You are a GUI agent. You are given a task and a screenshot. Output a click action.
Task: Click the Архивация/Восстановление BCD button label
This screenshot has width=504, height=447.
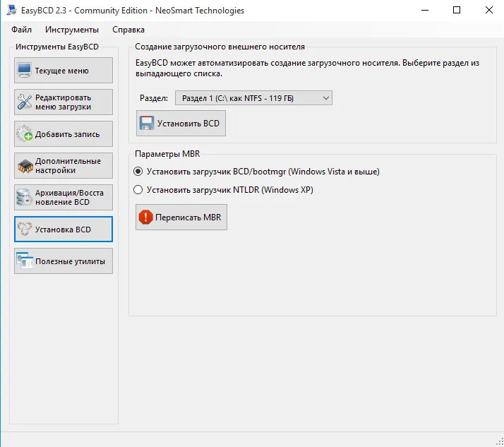(x=69, y=198)
